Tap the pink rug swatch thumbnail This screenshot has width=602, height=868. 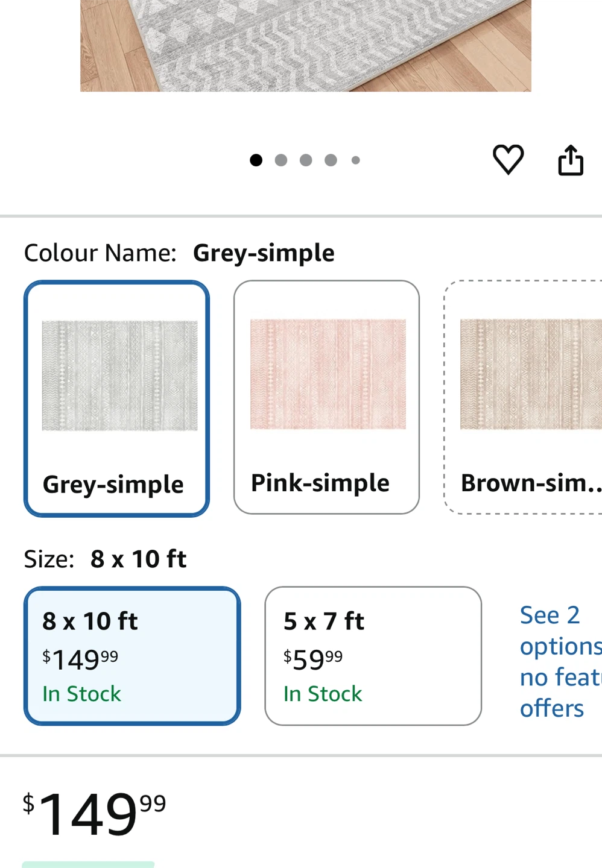coord(328,374)
